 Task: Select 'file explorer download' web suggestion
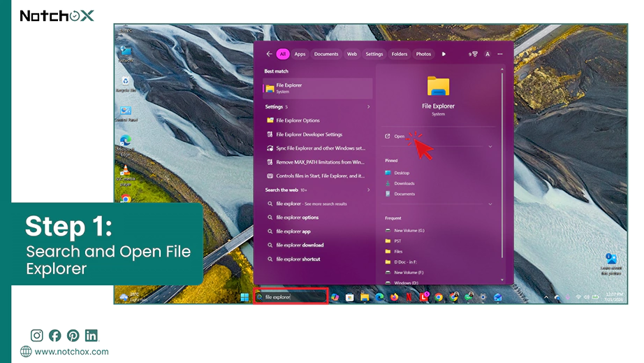[318, 245]
